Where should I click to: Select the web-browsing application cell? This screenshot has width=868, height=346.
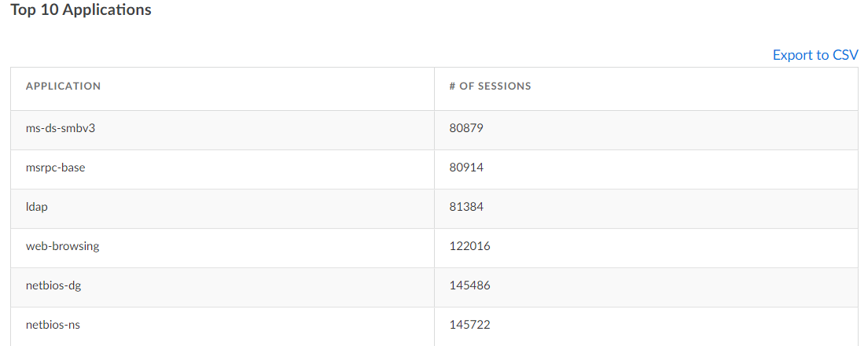click(62, 246)
